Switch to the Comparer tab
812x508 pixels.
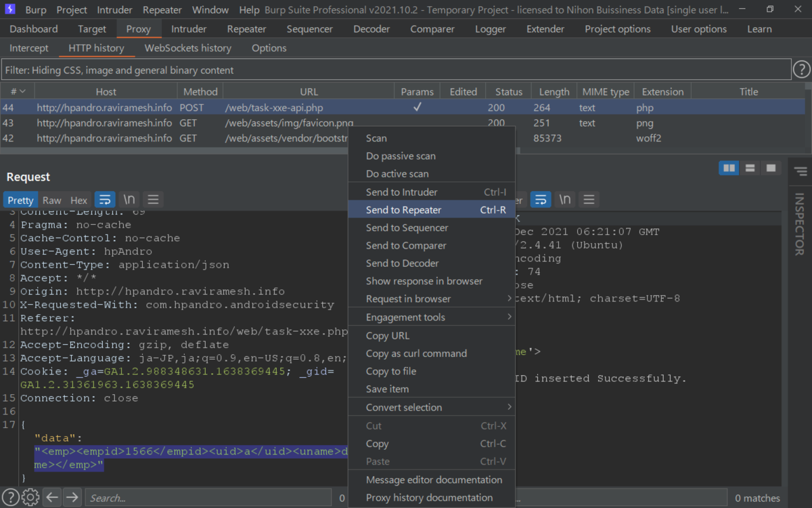[432, 29]
